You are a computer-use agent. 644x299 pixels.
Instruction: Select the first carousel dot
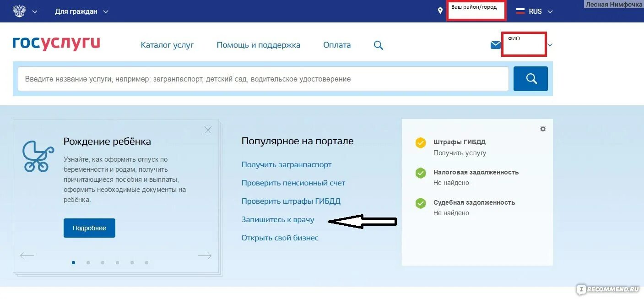point(73,262)
